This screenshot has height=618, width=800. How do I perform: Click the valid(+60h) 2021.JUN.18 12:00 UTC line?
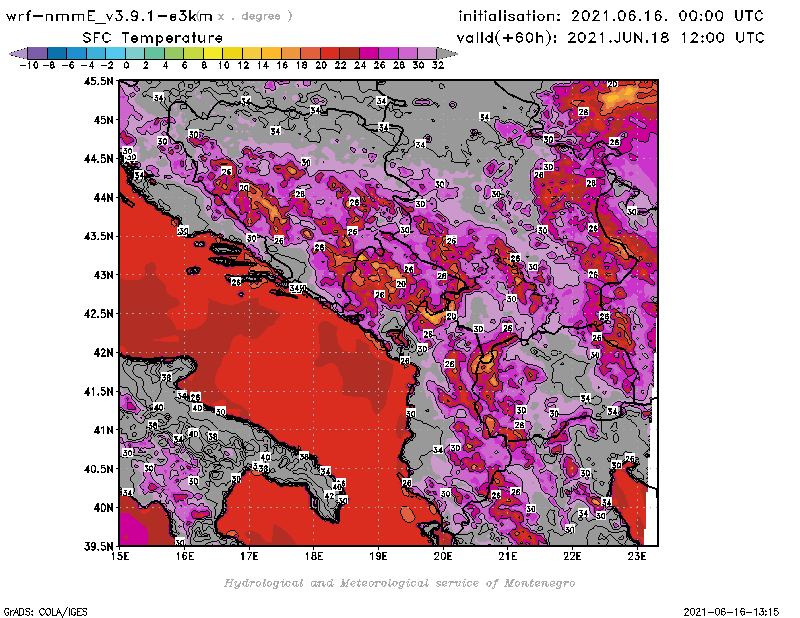coord(610,38)
